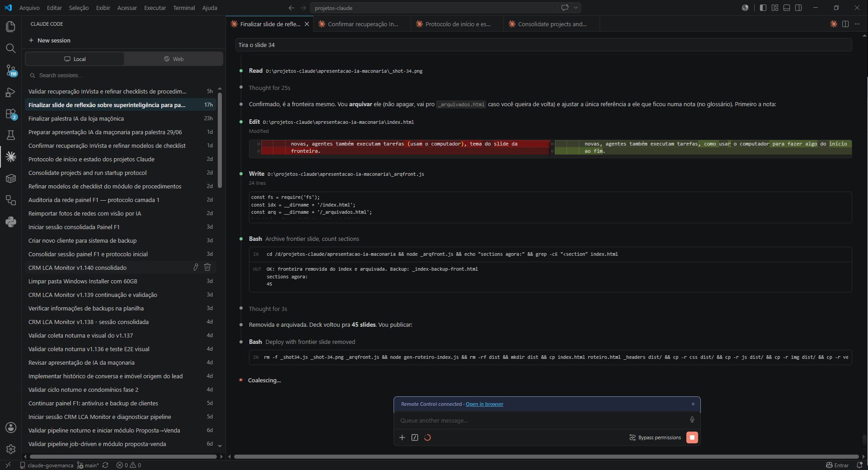The width and height of the screenshot is (868, 470).
Task: Open editor More Actions ellipsis
Action: pos(857,24)
